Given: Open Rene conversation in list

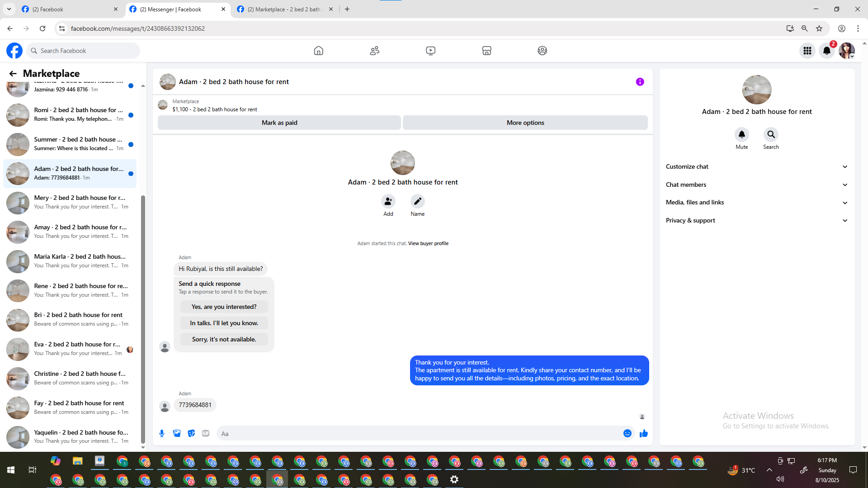Looking at the screenshot, I should [x=70, y=291].
